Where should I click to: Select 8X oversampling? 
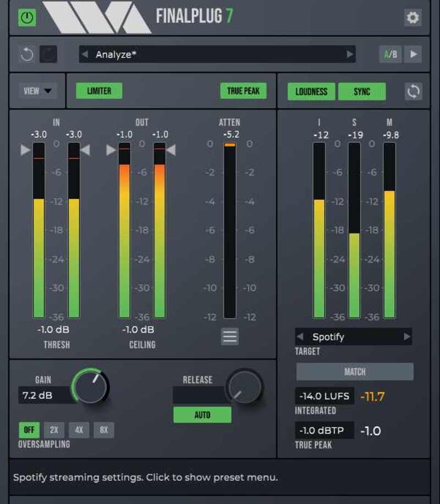104,430
